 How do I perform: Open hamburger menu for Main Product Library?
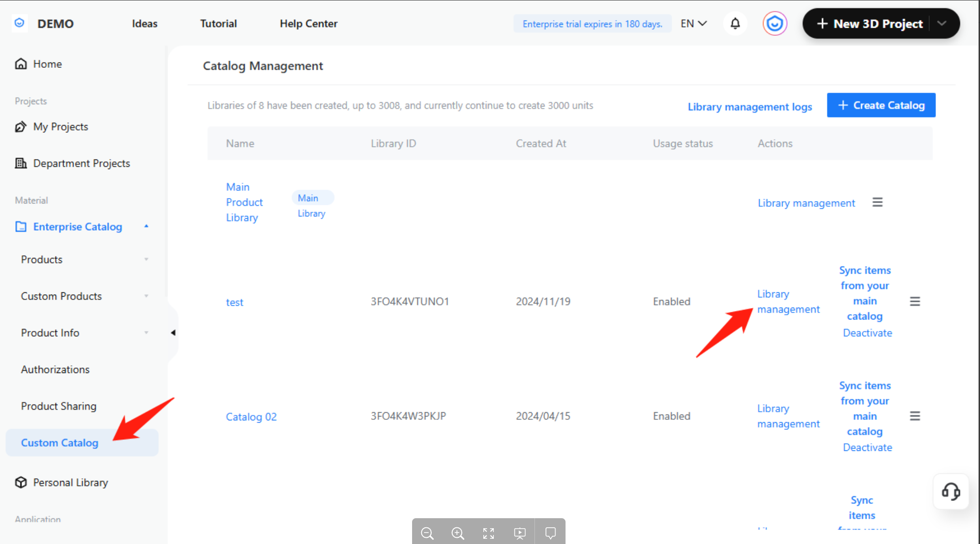click(x=877, y=203)
